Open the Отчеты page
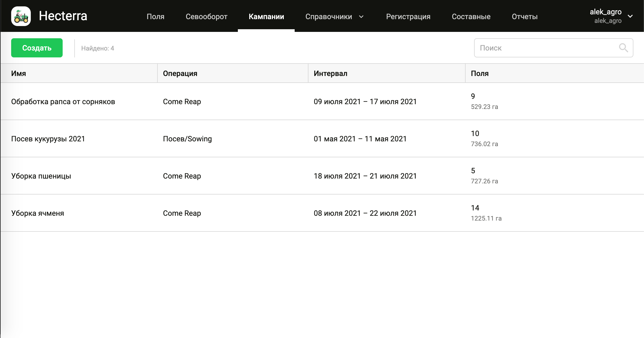The image size is (644, 338). click(x=525, y=16)
